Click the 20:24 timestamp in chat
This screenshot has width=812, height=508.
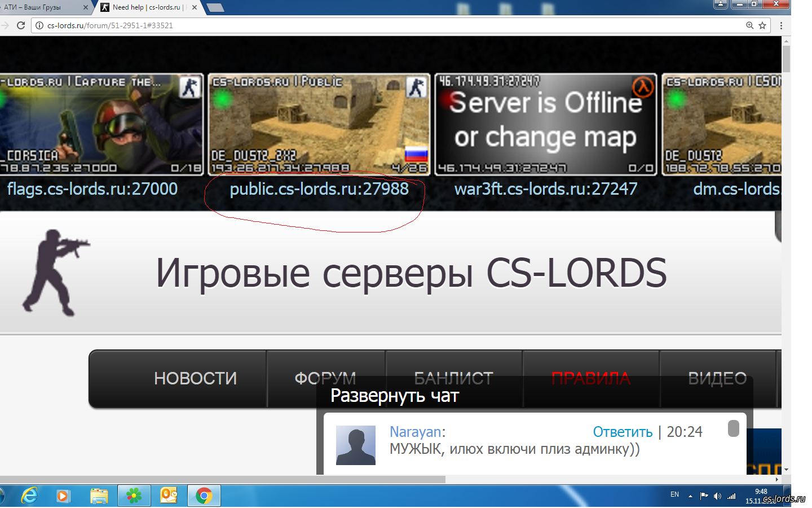point(685,432)
